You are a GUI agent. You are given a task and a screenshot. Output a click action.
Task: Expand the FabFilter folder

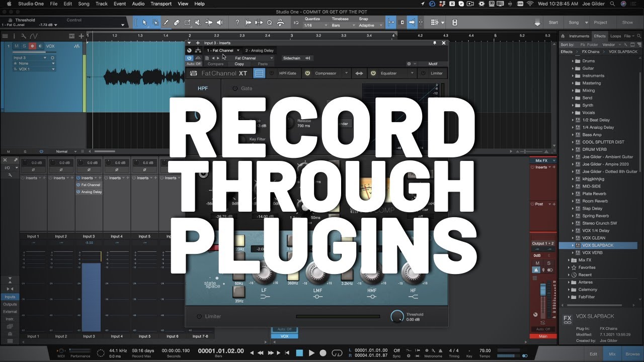pyautogui.click(x=569, y=297)
